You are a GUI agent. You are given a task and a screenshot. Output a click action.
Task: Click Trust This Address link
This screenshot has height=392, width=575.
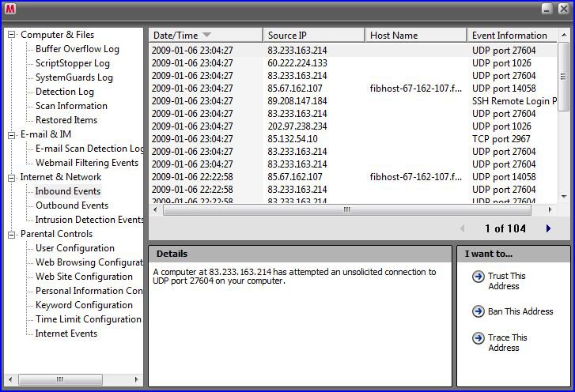[506, 281]
